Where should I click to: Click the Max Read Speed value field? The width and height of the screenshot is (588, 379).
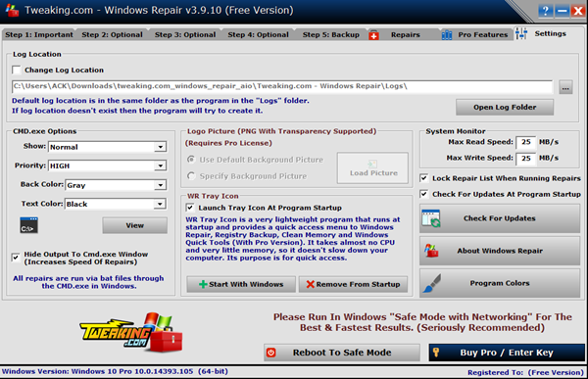[x=525, y=142]
